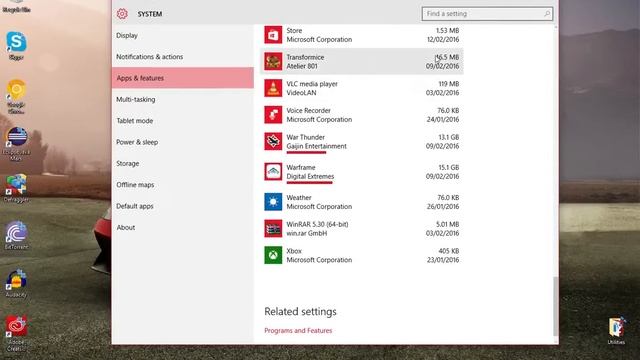Select VLC media player name text

(x=312, y=84)
